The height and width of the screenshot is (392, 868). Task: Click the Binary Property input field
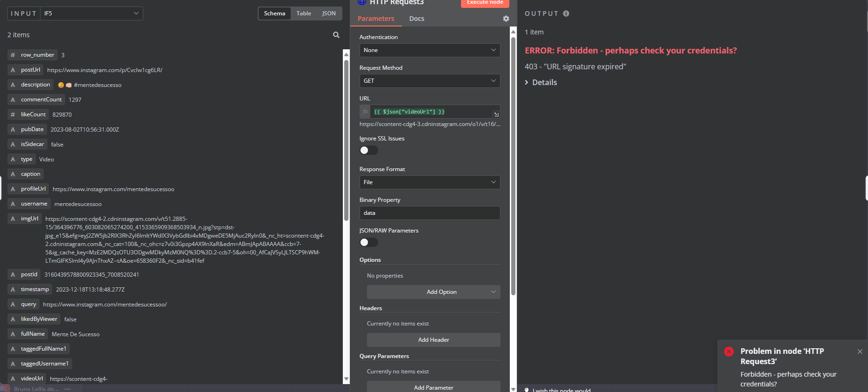point(429,213)
